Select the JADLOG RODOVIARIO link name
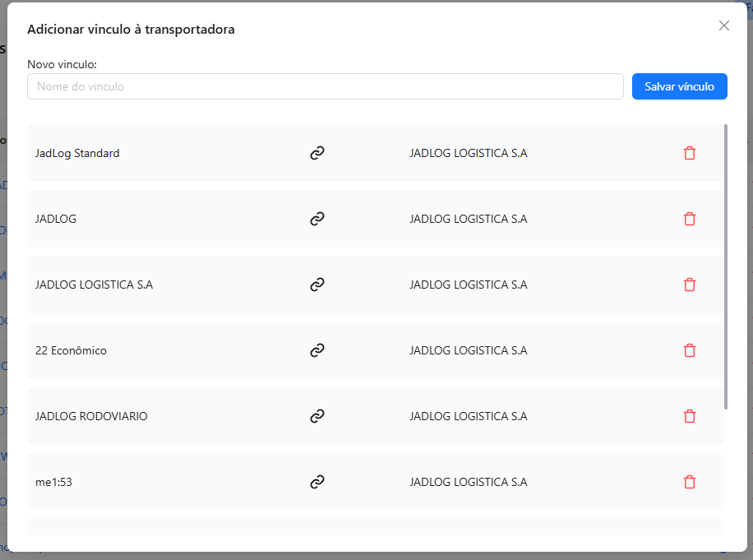This screenshot has width=753, height=560. click(x=91, y=416)
